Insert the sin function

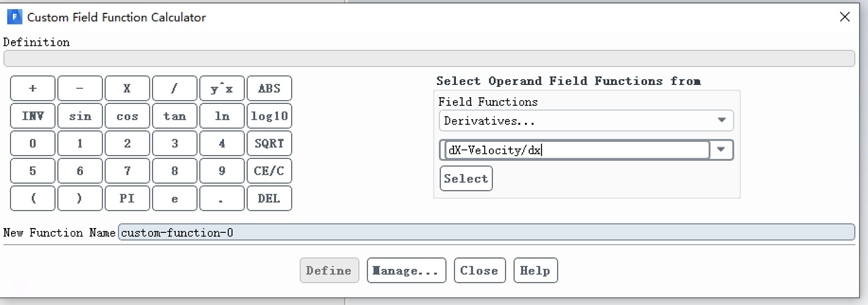pyautogui.click(x=80, y=116)
